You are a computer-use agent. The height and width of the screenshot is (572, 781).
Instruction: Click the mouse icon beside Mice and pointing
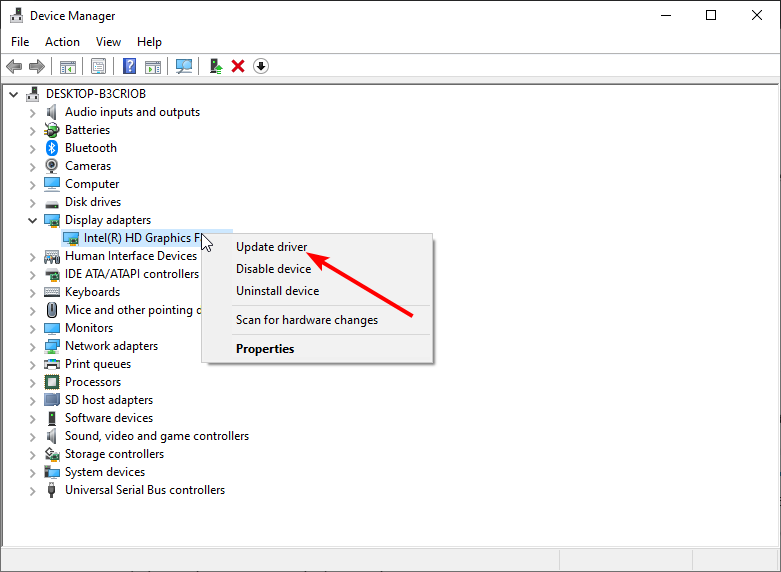point(52,310)
